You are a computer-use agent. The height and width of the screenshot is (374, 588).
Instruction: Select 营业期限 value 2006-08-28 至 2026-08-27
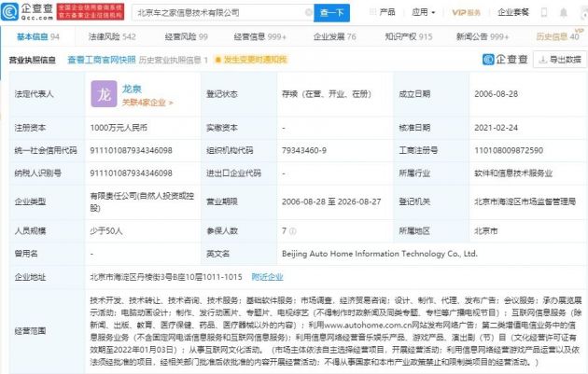pos(331,201)
